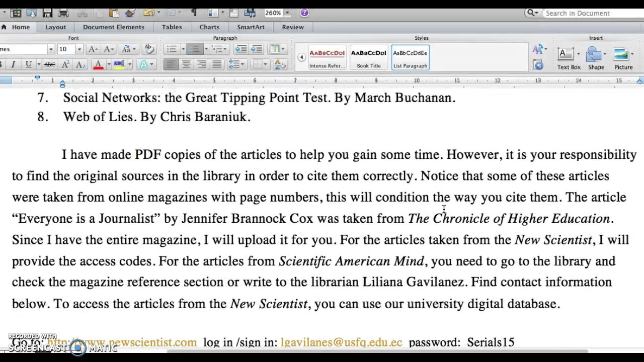This screenshot has height=362, width=644.
Task: Open the Toolbox icon
Action: [234, 13]
